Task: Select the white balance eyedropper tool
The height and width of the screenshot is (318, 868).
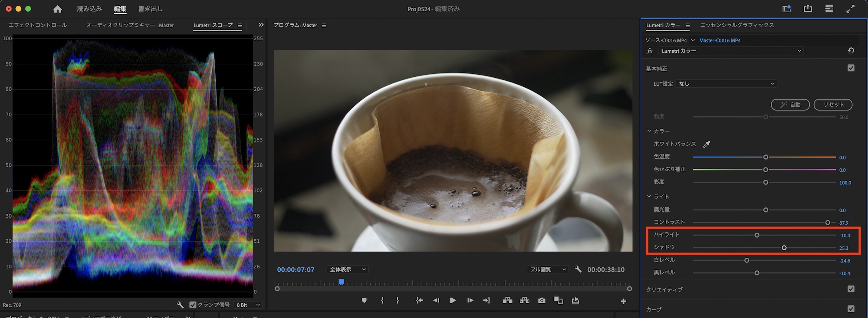Action: tap(707, 144)
